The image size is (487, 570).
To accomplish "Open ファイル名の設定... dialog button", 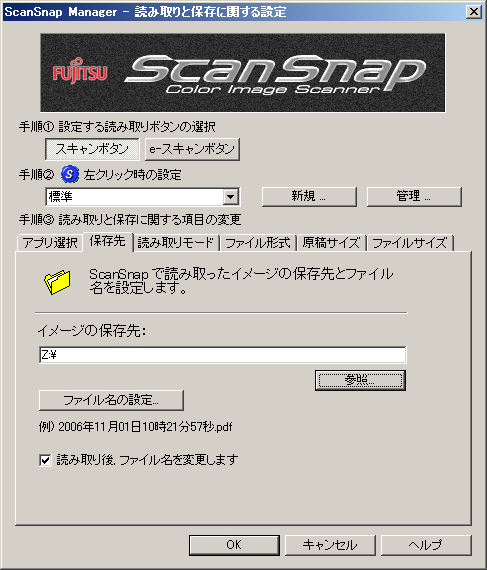I will pos(111,400).
